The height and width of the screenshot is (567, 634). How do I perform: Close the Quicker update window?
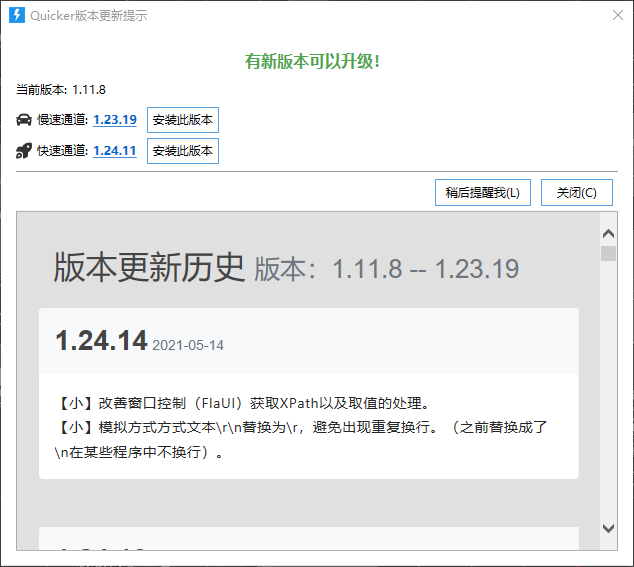617,15
